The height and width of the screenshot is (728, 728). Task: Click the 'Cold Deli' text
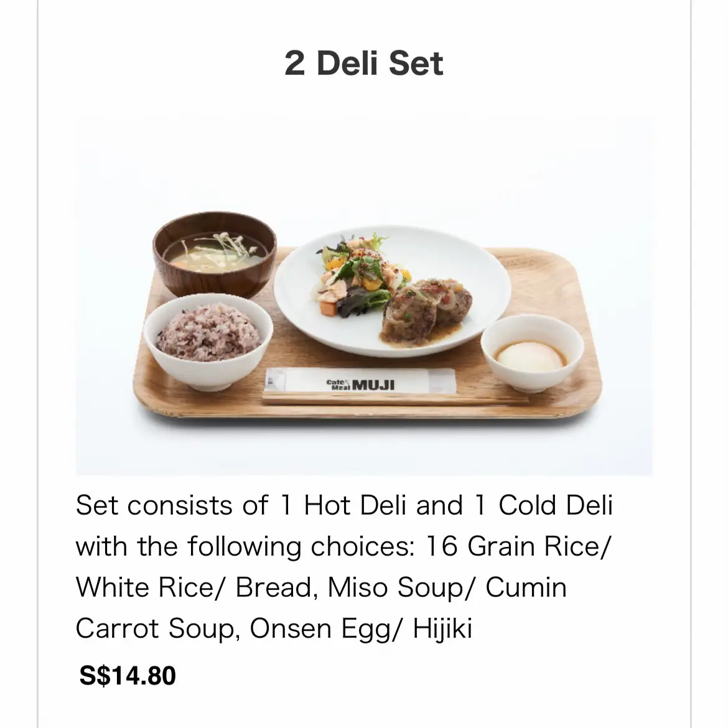pyautogui.click(x=556, y=505)
